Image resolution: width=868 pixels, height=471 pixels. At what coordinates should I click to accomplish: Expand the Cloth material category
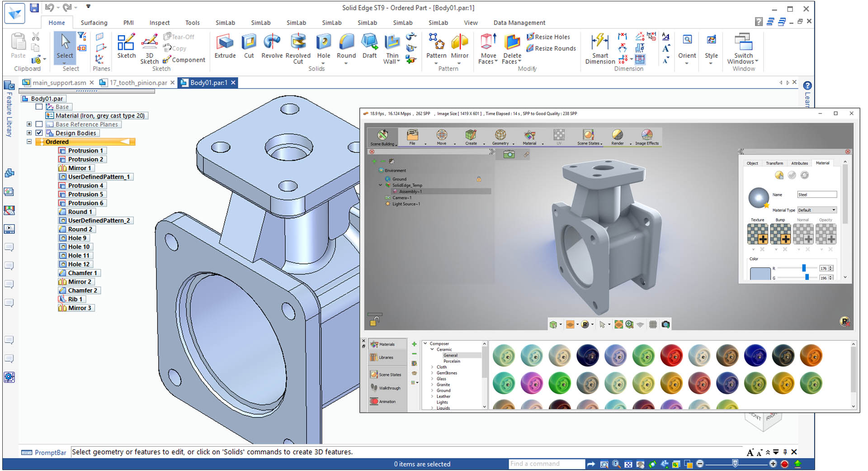[433, 367]
